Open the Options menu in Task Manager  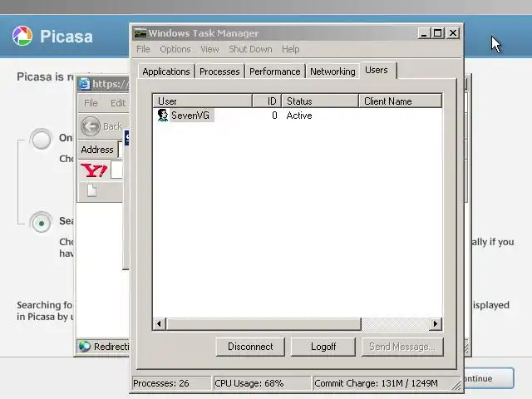tap(175, 49)
